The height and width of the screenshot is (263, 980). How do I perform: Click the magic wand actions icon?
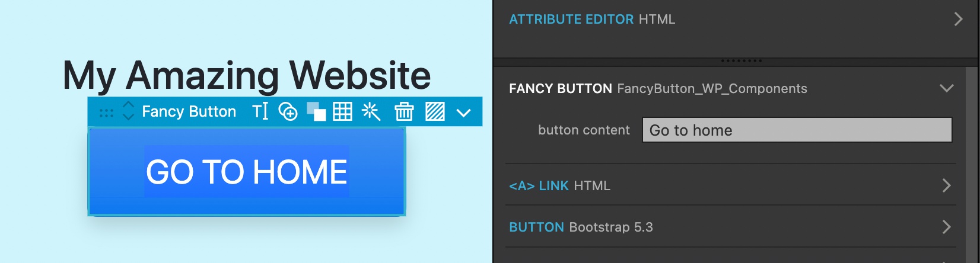(371, 111)
